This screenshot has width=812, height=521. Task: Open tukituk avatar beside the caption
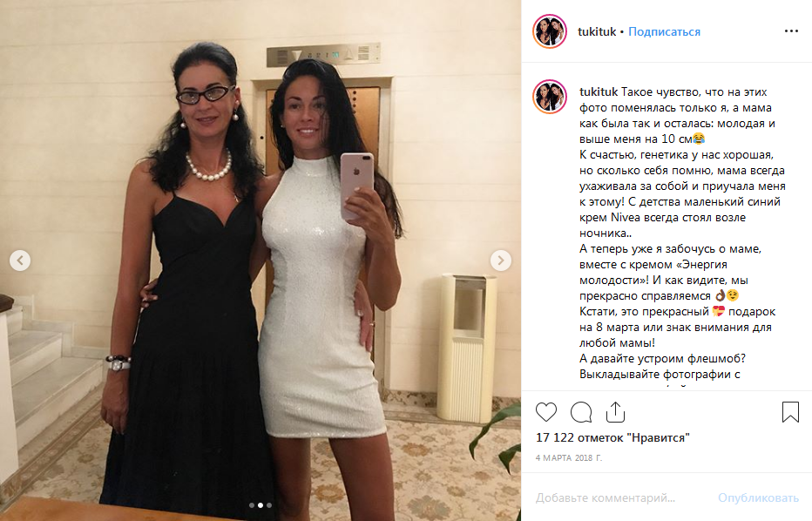click(x=550, y=97)
